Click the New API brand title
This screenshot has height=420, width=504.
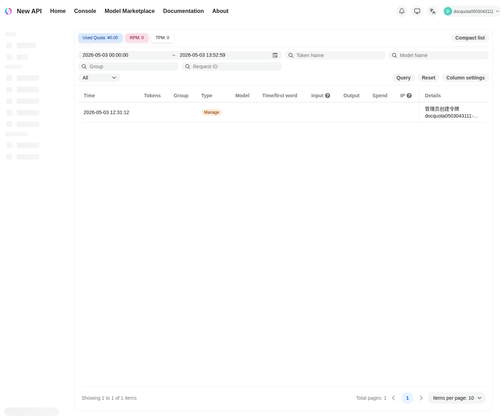29,11
